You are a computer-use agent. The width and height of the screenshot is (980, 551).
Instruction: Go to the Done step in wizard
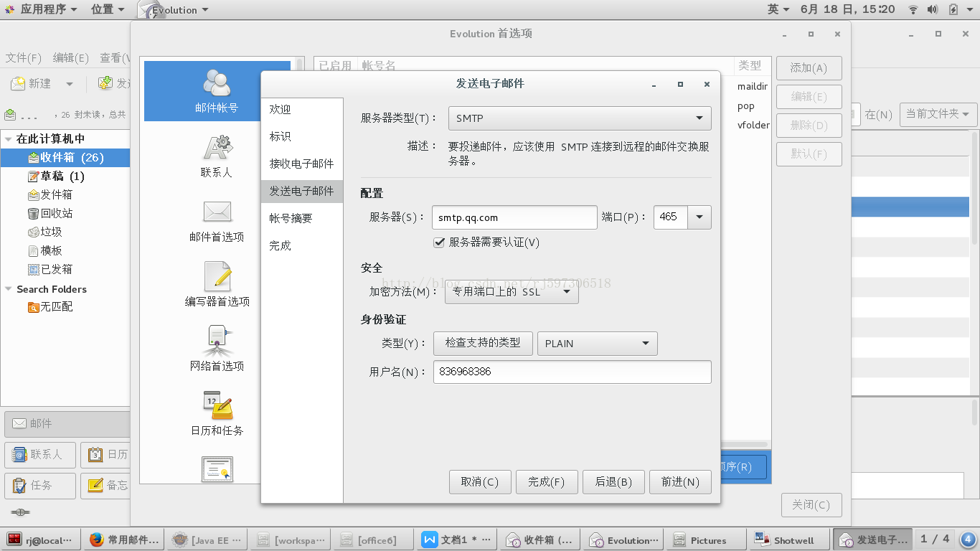click(302, 245)
